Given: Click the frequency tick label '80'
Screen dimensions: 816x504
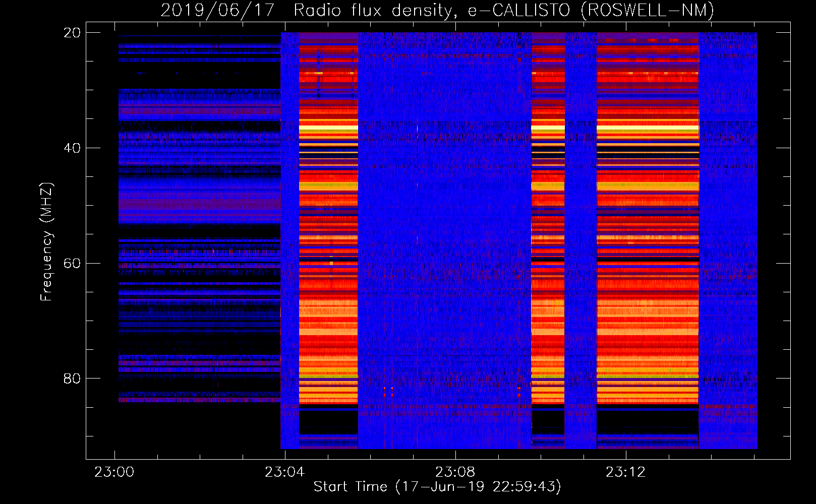Looking at the screenshot, I should click(x=72, y=379).
